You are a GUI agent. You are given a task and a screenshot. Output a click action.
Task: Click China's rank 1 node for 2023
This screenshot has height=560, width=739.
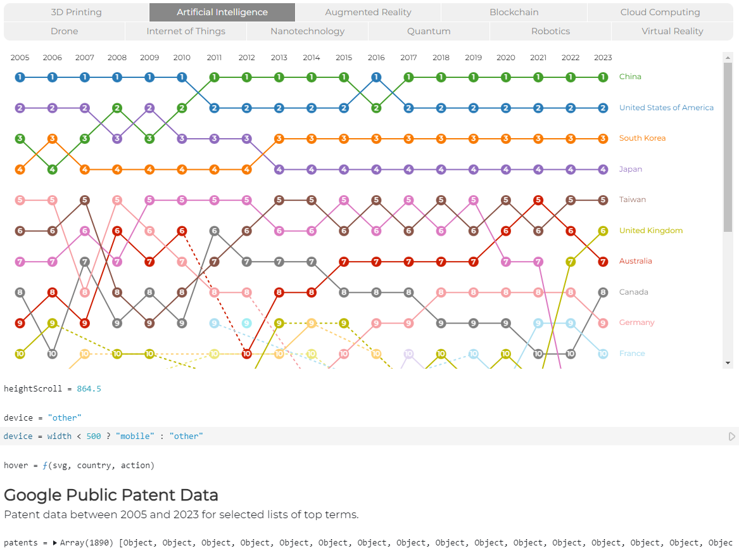(603, 77)
